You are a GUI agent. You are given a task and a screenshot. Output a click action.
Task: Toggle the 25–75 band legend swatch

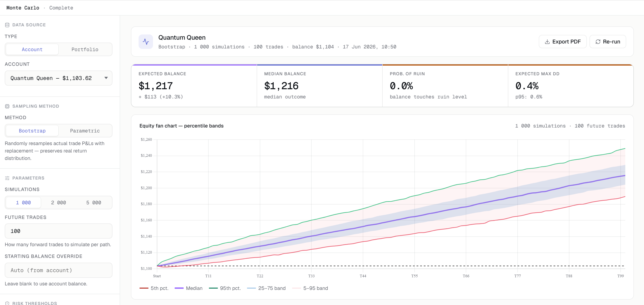(x=251, y=288)
